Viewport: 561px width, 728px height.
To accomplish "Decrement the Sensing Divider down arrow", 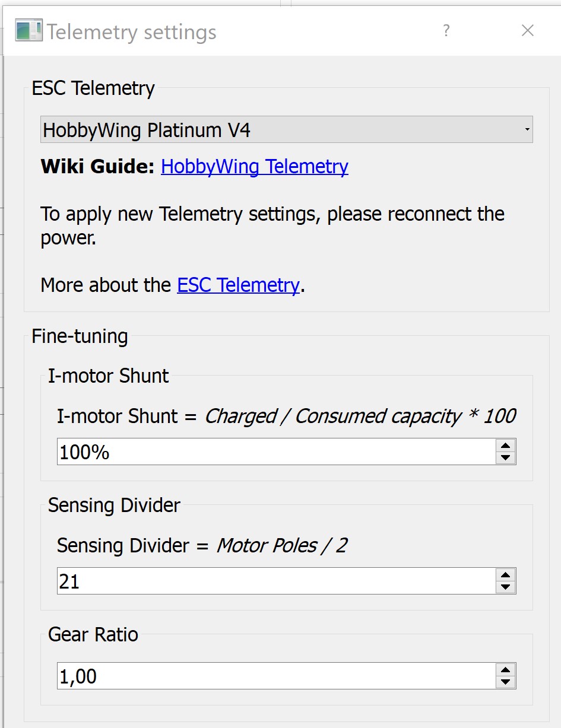I will (x=505, y=587).
